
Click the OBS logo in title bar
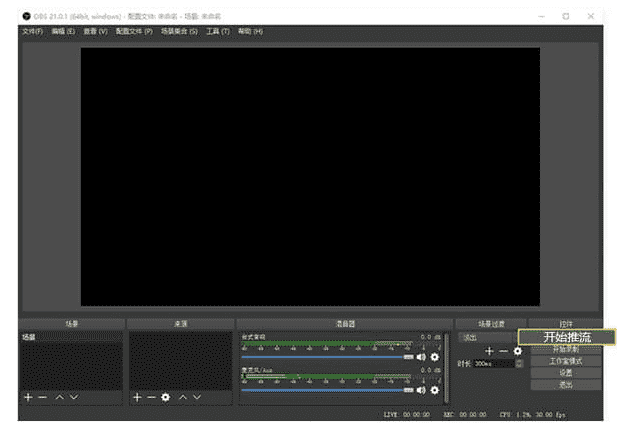[26, 16]
